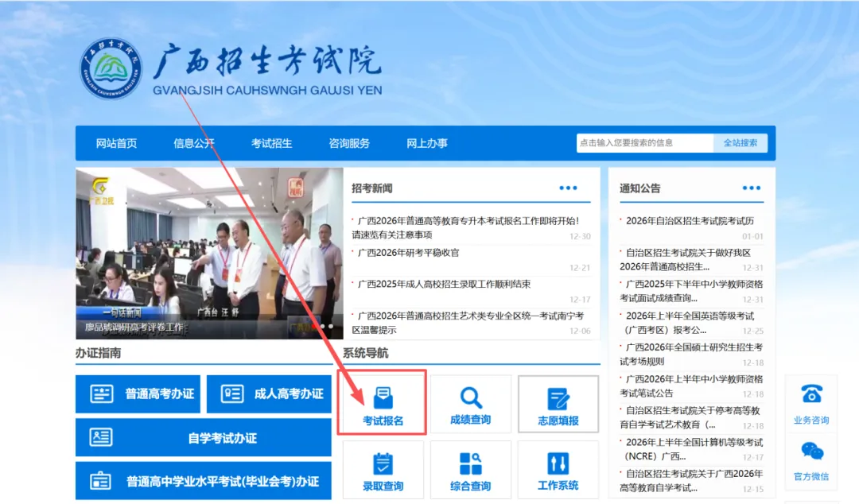
Task: Open news 广西2026年研考平稳收官
Action: tap(408, 253)
